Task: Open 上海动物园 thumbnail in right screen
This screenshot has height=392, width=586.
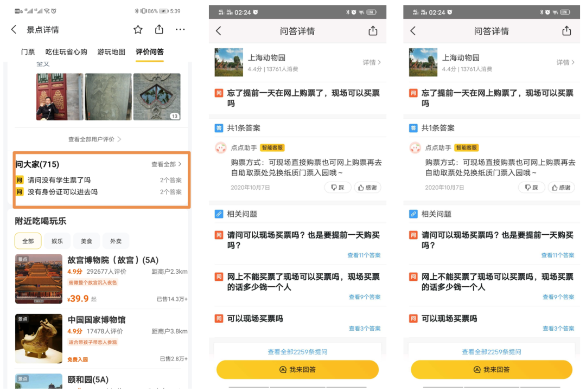Action: click(x=423, y=62)
